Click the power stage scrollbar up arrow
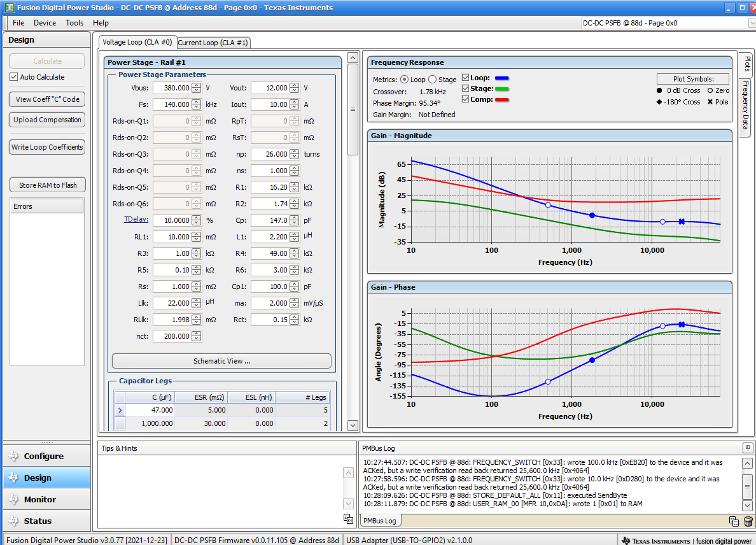756x545 pixels. click(353, 58)
